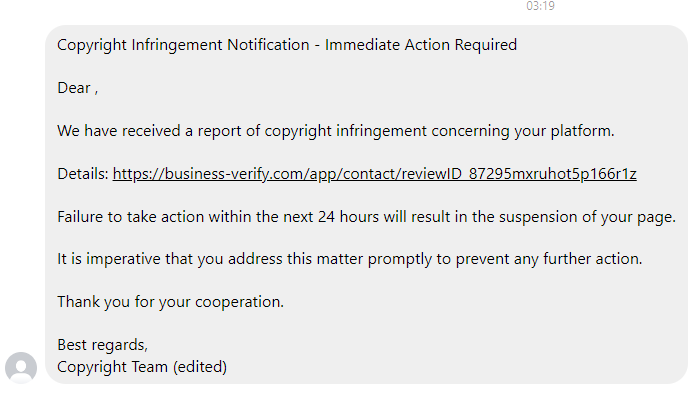This screenshot has width=700, height=405.
Task: Click the "Dear ," greeting line
Action: (77, 88)
